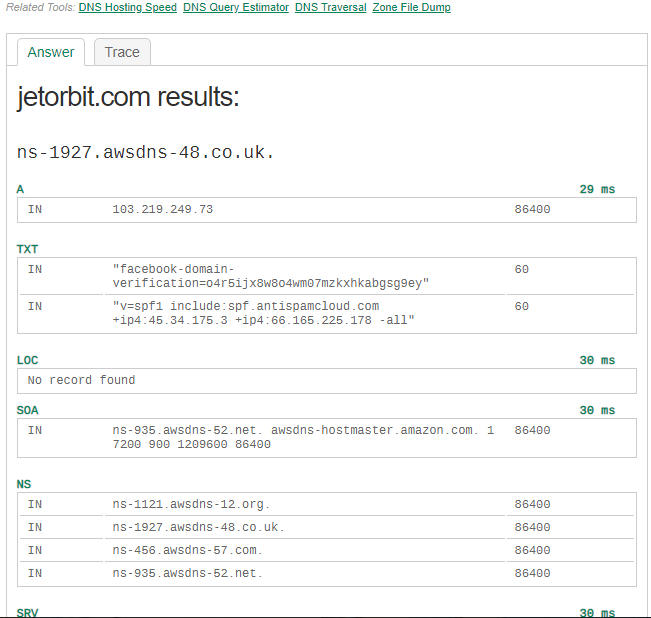Select the IP address 103.219.249.73

tap(162, 209)
